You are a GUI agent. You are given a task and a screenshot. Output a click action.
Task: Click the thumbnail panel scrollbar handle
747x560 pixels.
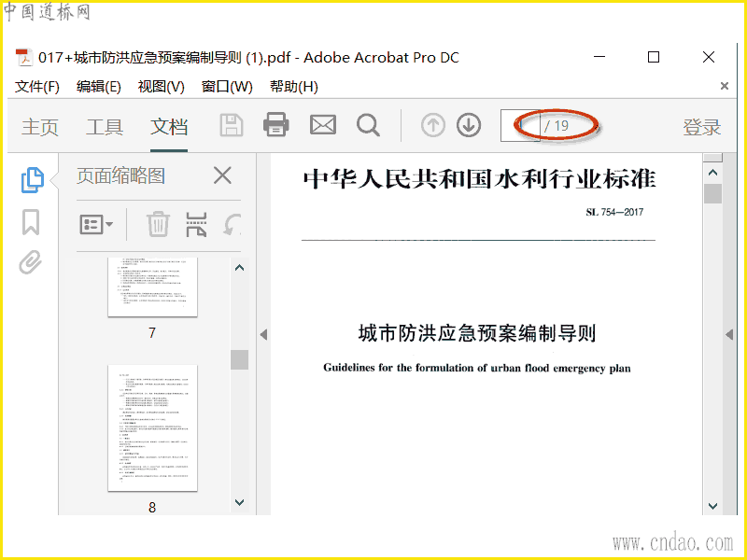[x=240, y=359]
